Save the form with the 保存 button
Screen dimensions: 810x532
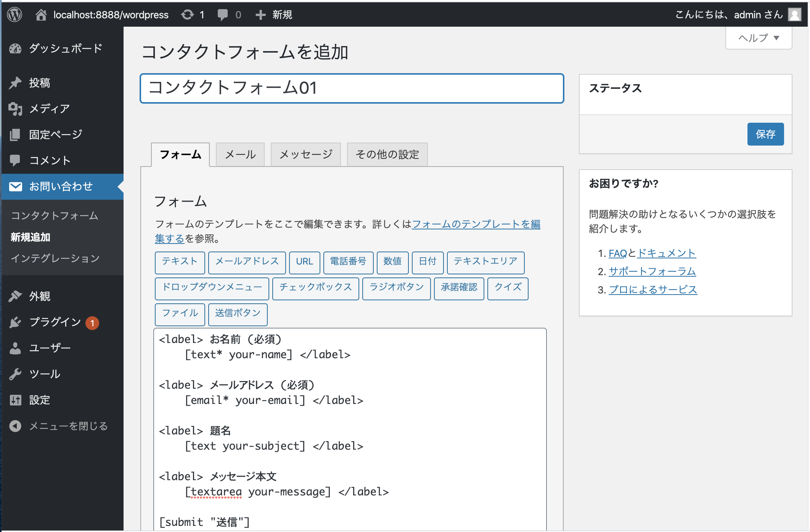pos(765,134)
